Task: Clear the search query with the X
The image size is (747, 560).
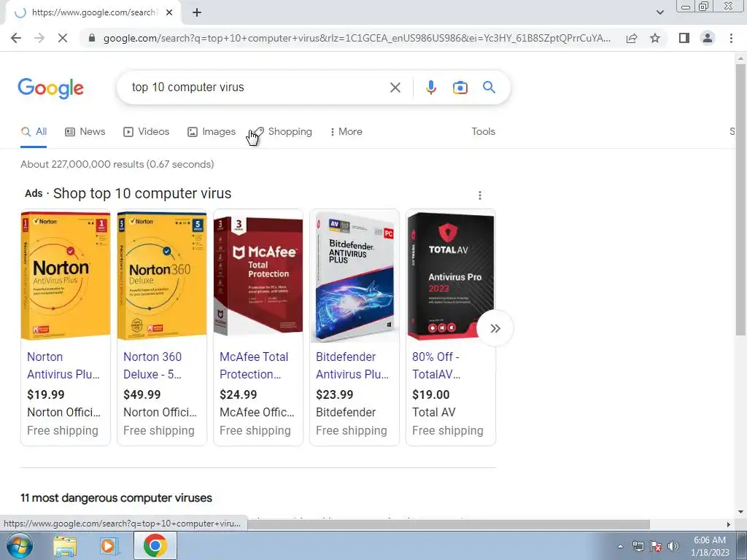Action: pyautogui.click(x=395, y=87)
